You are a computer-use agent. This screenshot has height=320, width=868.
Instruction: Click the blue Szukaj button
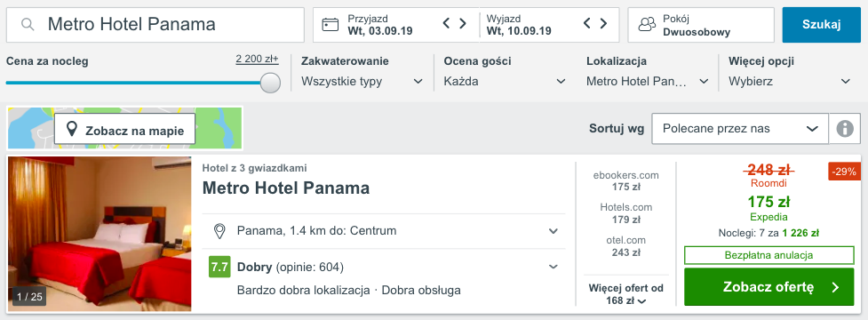coord(822,24)
